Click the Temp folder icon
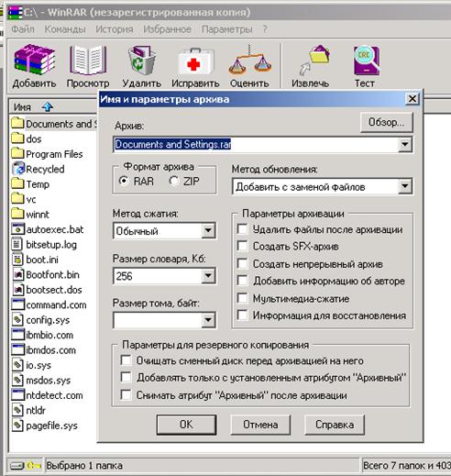451x476 pixels. pos(17,183)
